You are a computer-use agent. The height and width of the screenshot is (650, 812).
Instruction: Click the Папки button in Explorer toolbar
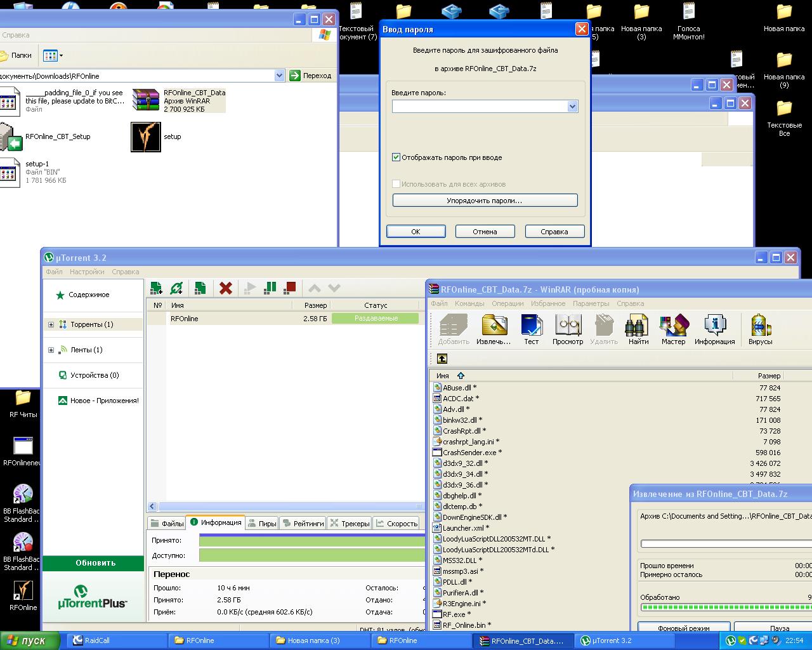click(16, 55)
